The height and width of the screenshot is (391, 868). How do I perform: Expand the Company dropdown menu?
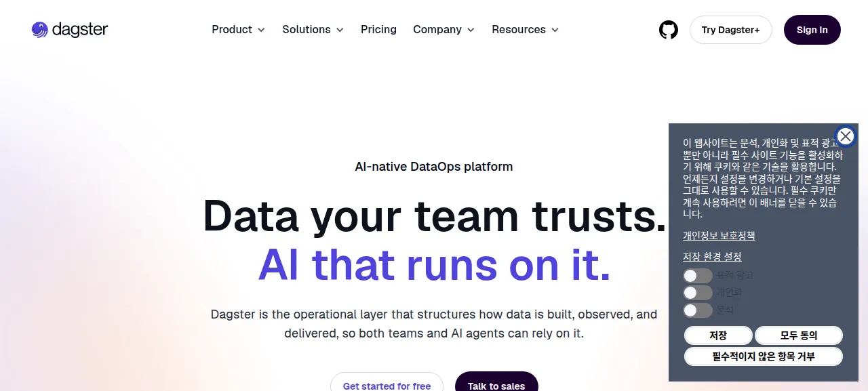[443, 30]
